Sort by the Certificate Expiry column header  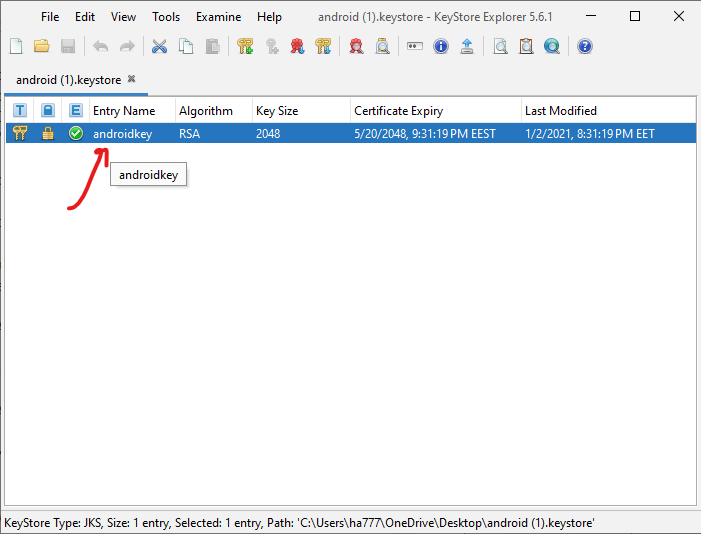tap(398, 111)
